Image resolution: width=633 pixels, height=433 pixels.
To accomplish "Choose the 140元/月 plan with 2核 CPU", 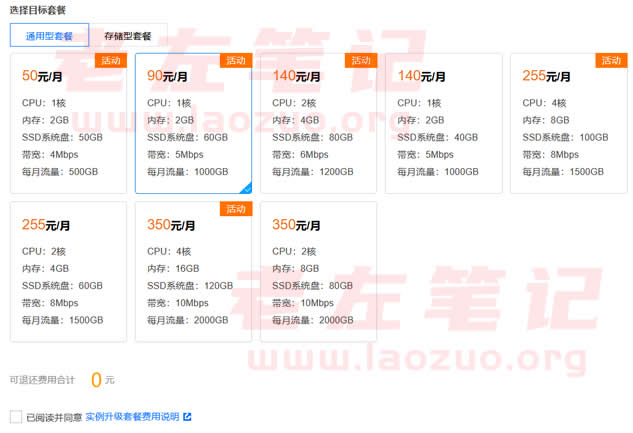I will pos(318,123).
